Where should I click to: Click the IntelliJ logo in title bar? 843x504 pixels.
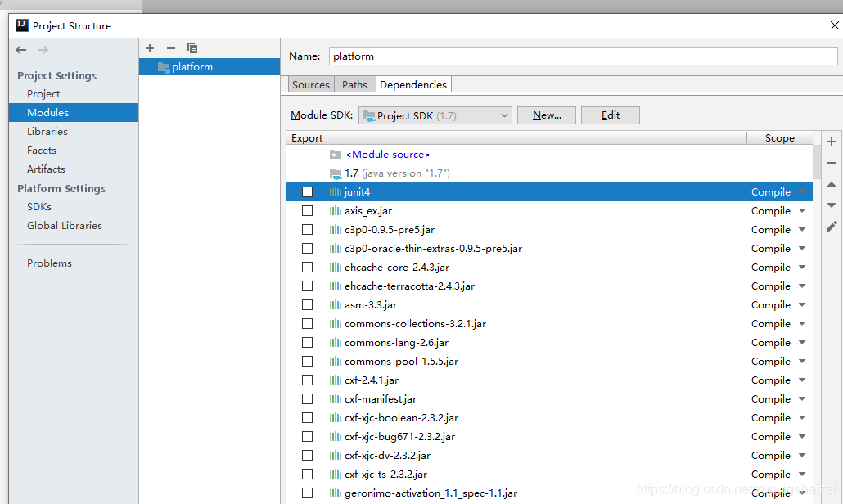[22, 25]
